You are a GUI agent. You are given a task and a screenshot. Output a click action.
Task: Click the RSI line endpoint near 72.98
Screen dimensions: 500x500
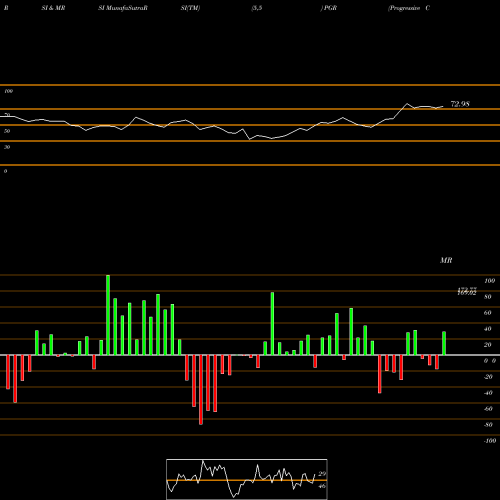[443, 107]
